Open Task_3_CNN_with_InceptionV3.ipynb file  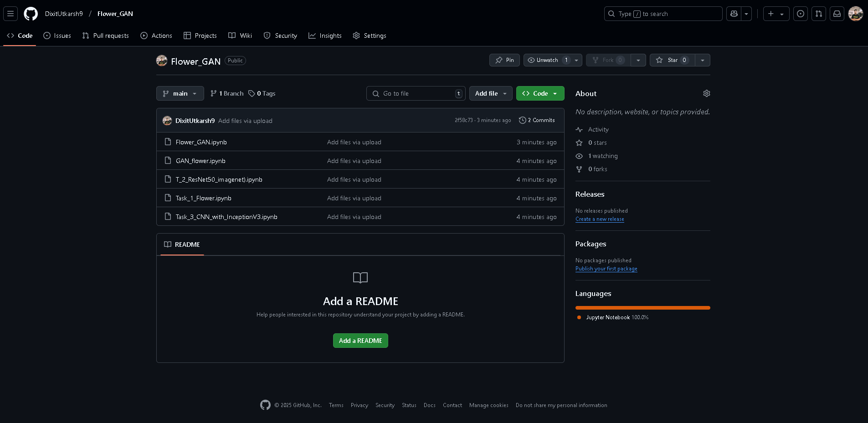pos(226,217)
